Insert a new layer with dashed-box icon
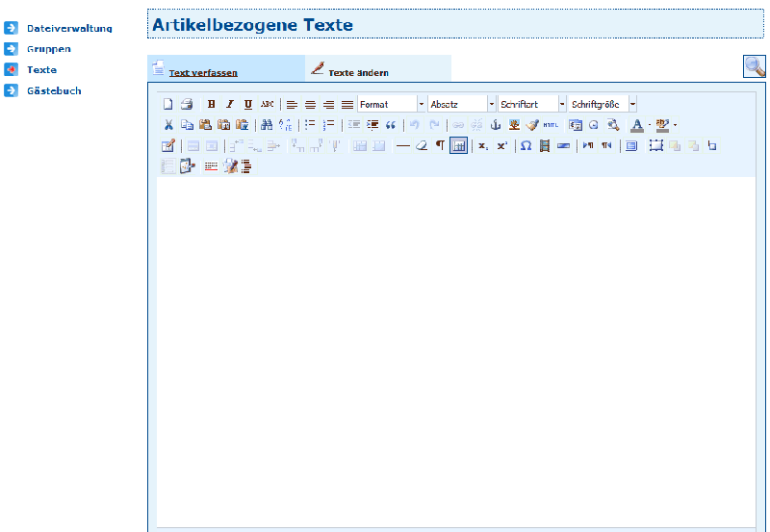The image size is (770, 532). 656,146
